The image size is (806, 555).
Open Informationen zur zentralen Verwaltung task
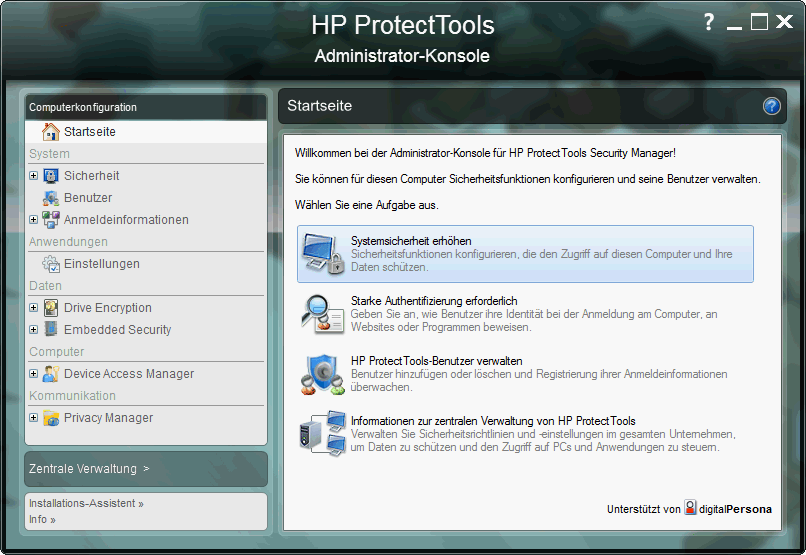(x=525, y=434)
